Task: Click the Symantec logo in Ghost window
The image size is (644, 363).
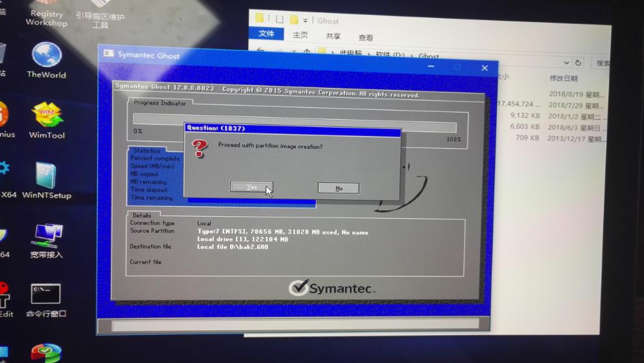Action: click(331, 288)
